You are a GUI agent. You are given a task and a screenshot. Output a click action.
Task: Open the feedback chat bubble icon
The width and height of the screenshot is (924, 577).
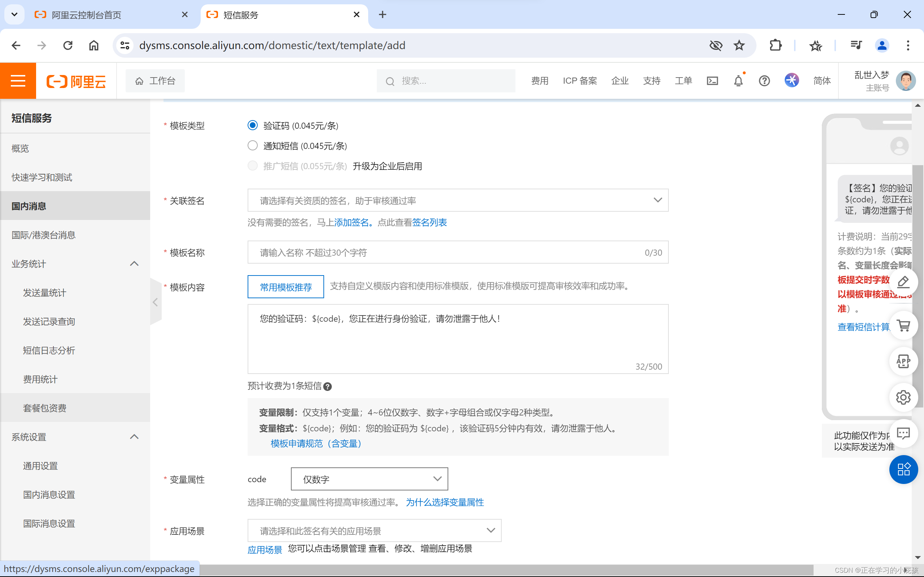tap(903, 433)
